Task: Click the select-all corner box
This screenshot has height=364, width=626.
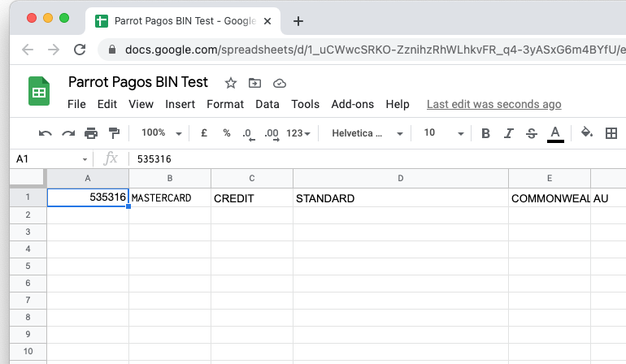Action: 27,178
